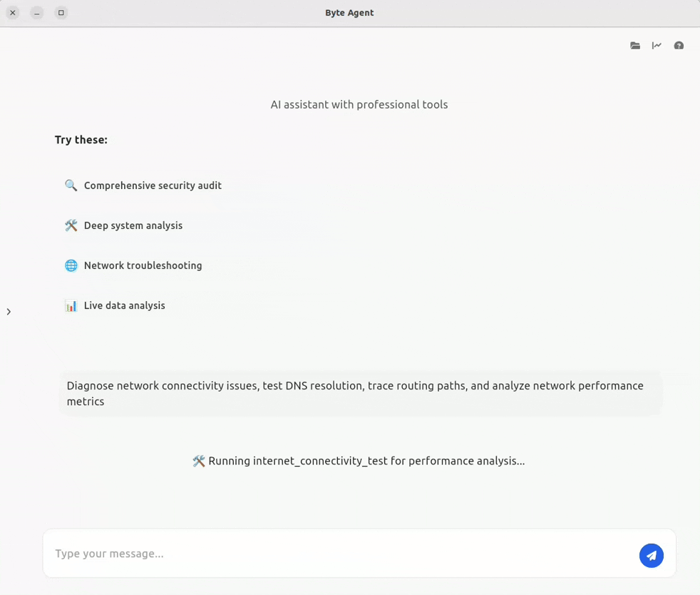
Task: Expand the sidebar with the left chevron
Action: (9, 312)
